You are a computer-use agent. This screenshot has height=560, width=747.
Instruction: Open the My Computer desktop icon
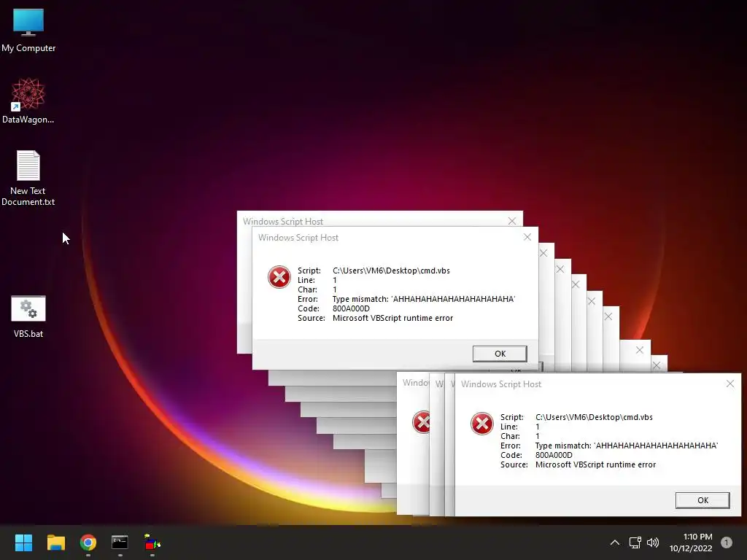(x=28, y=30)
